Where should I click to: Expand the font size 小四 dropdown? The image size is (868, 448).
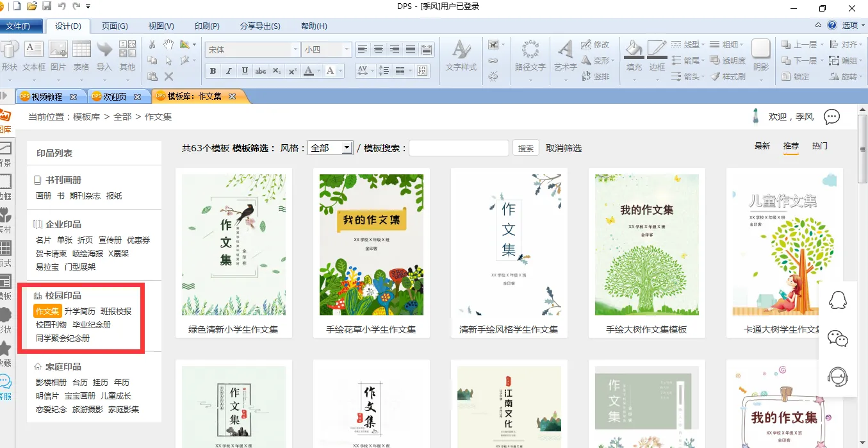point(347,49)
